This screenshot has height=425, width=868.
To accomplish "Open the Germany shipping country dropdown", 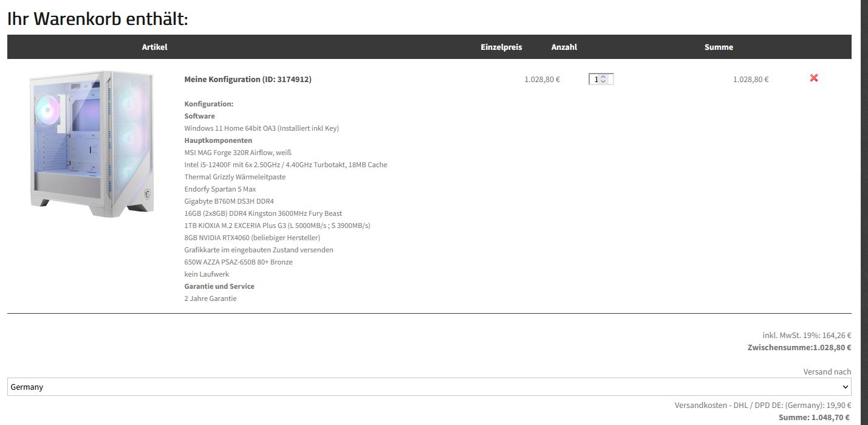I will click(429, 387).
